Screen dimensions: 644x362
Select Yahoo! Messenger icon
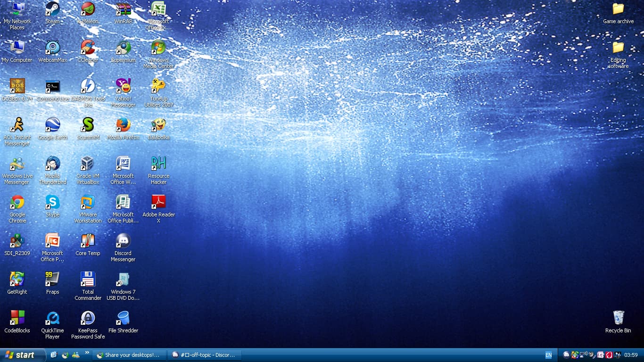[123, 86]
